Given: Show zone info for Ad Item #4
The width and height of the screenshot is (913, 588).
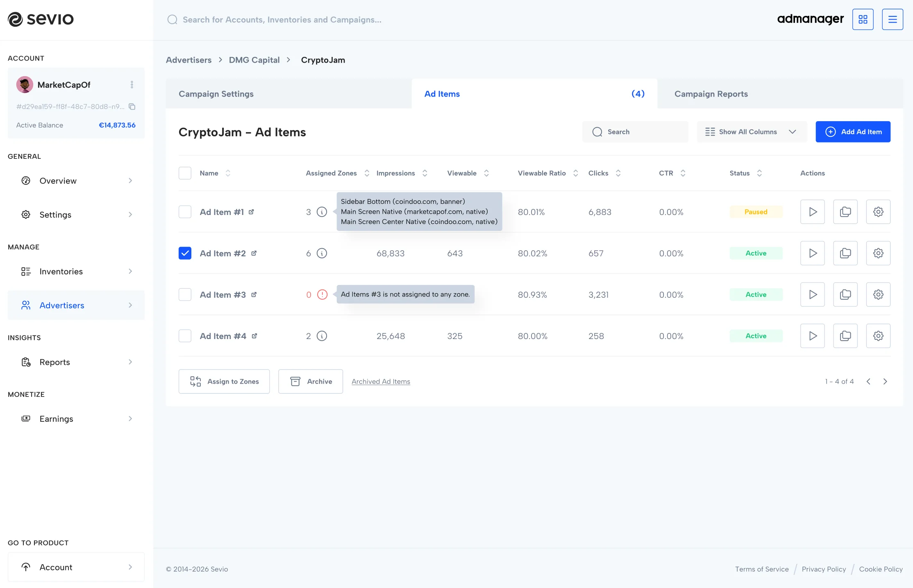Looking at the screenshot, I should [322, 336].
